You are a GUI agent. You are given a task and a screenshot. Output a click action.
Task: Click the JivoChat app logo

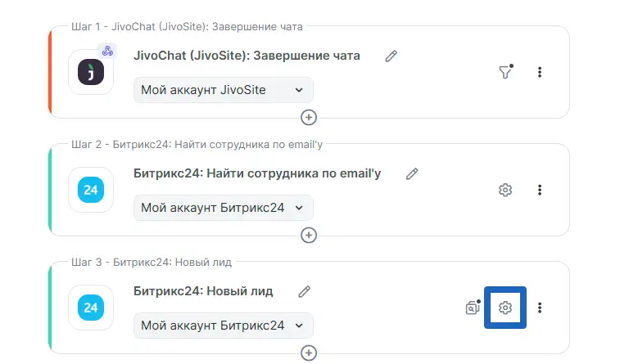click(x=91, y=72)
